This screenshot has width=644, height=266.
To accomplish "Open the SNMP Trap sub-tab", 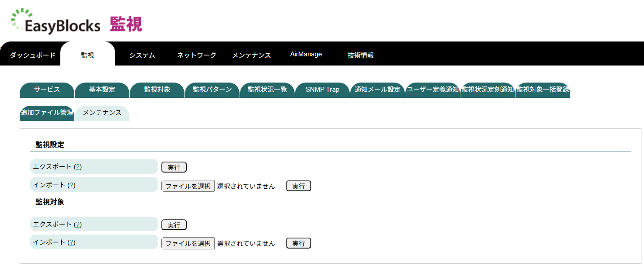I will tap(322, 90).
